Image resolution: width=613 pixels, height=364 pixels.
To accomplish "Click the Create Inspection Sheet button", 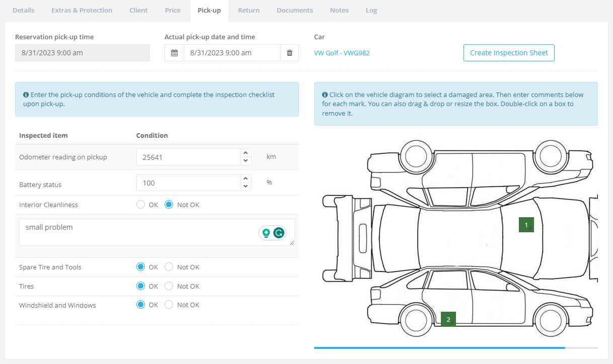I will (509, 53).
